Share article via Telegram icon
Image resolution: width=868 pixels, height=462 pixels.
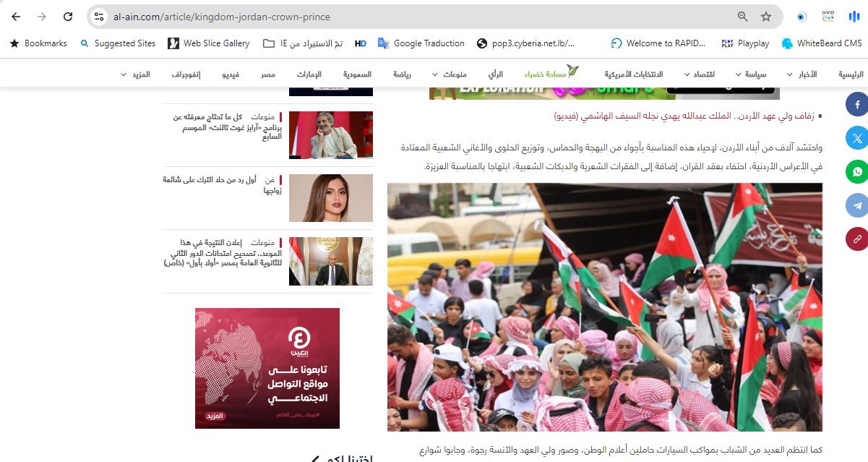coord(857,205)
